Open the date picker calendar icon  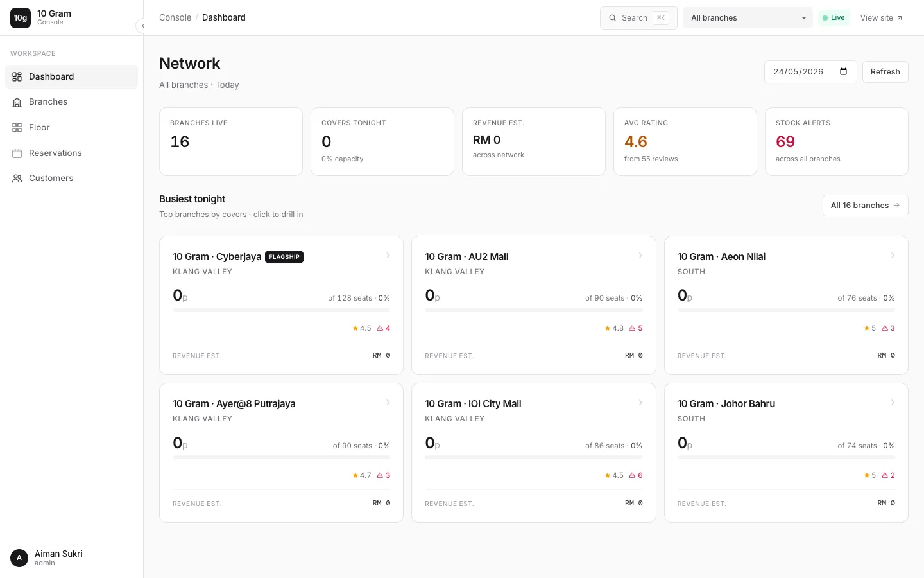point(844,71)
